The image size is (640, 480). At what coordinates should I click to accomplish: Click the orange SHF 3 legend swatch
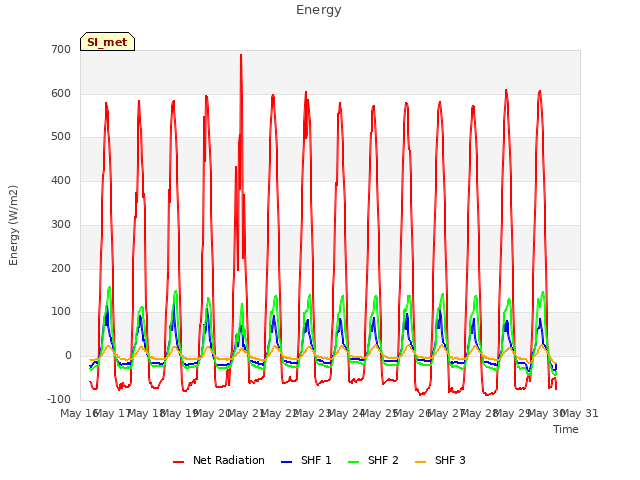(x=420, y=462)
